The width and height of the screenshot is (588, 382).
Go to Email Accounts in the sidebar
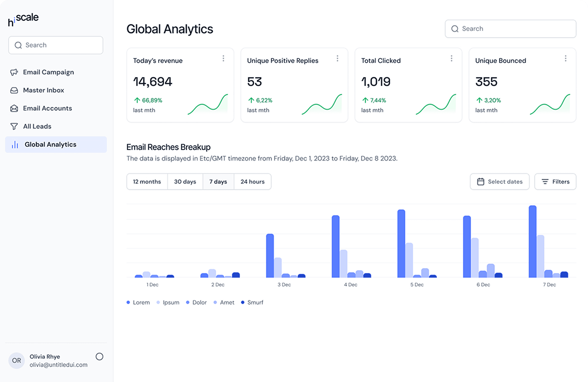(x=56, y=108)
